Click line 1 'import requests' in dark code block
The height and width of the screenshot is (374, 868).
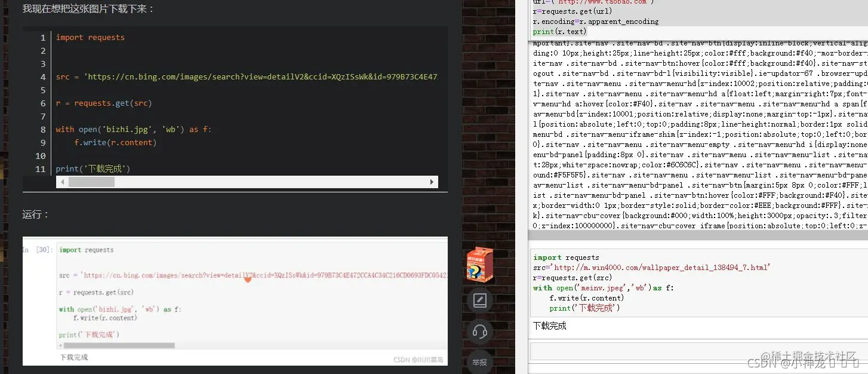pyautogui.click(x=90, y=37)
